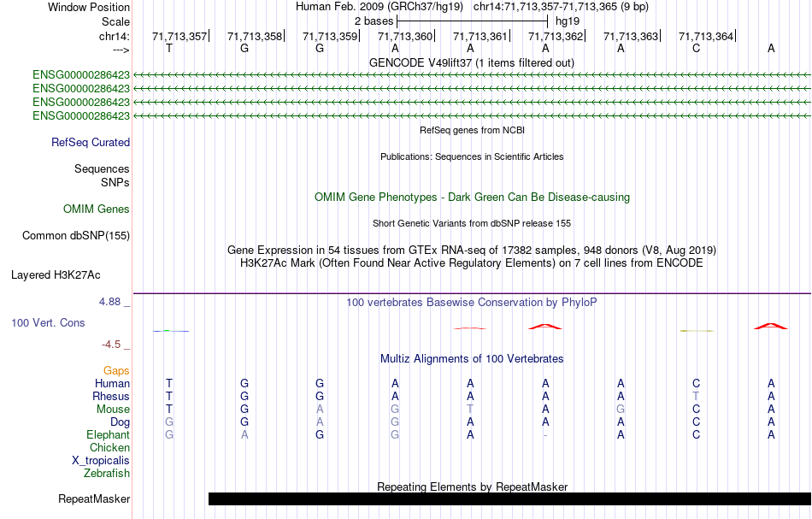The height and width of the screenshot is (519, 812).
Task: Select the X_tropicalis alignment row label
Action: pyautogui.click(x=101, y=461)
